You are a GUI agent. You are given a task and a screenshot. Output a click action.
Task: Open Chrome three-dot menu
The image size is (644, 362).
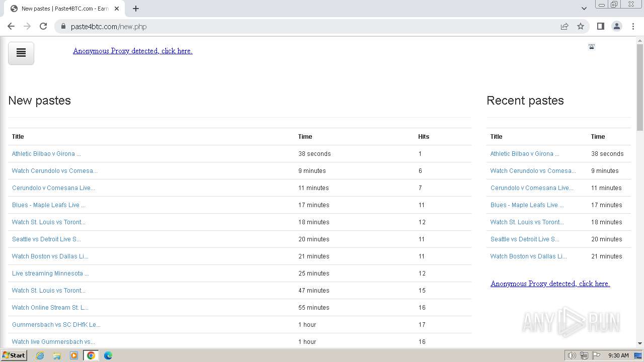coord(633,26)
